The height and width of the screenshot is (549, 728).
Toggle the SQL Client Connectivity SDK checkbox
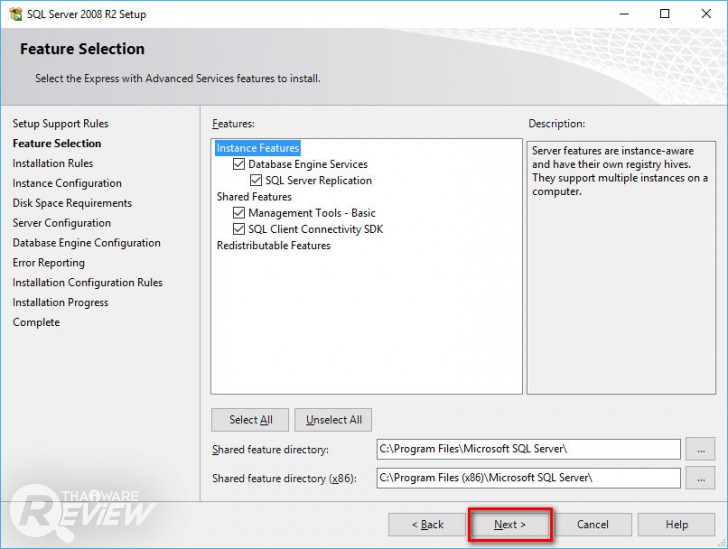(x=239, y=229)
